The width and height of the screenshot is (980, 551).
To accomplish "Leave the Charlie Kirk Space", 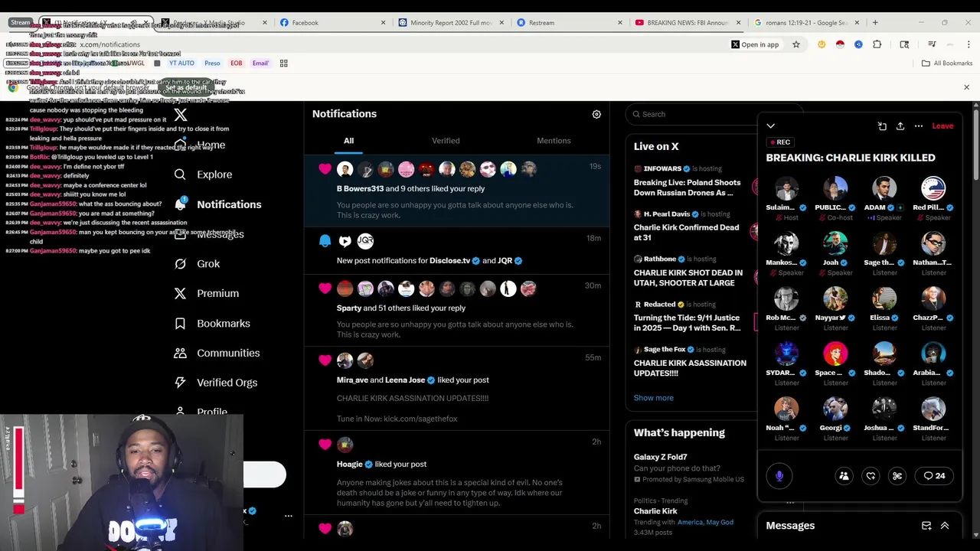I will (x=942, y=126).
